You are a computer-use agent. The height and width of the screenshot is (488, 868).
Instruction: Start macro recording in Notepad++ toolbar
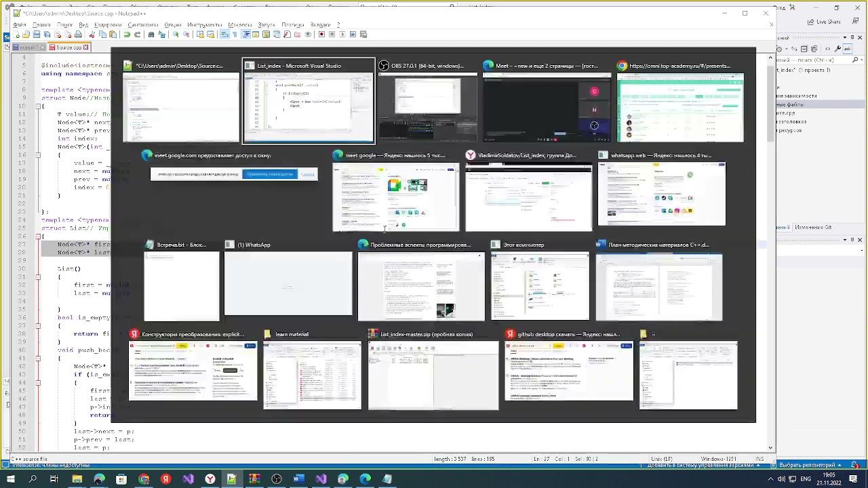coord(321,35)
